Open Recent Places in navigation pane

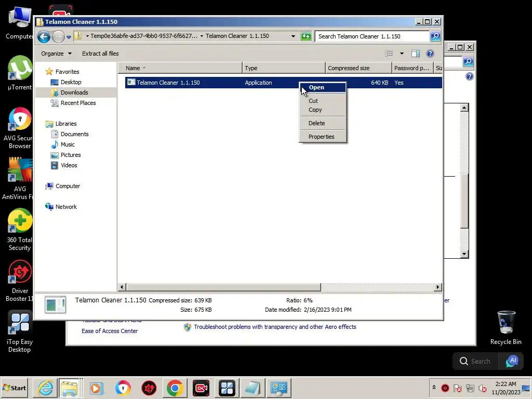78,103
